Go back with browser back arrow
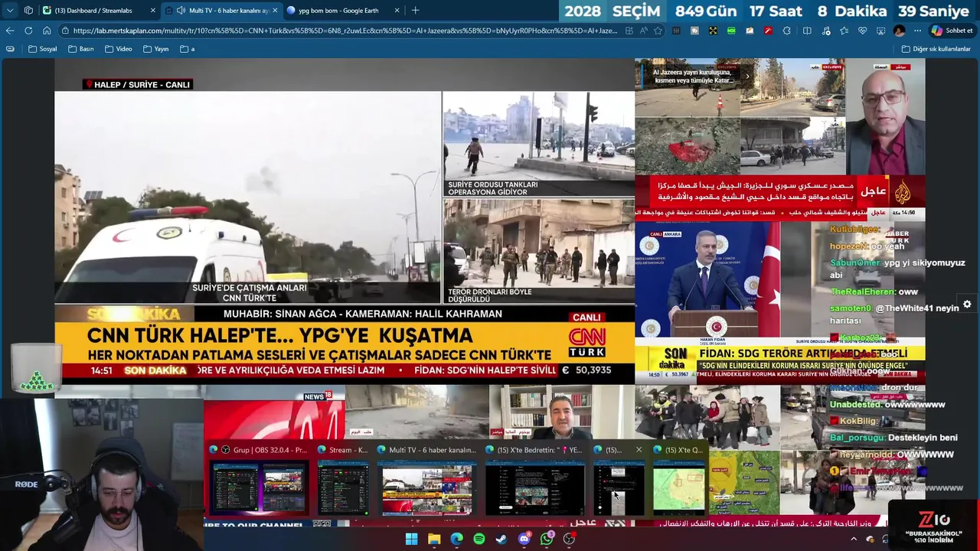This screenshot has width=980, height=551. 10,31
